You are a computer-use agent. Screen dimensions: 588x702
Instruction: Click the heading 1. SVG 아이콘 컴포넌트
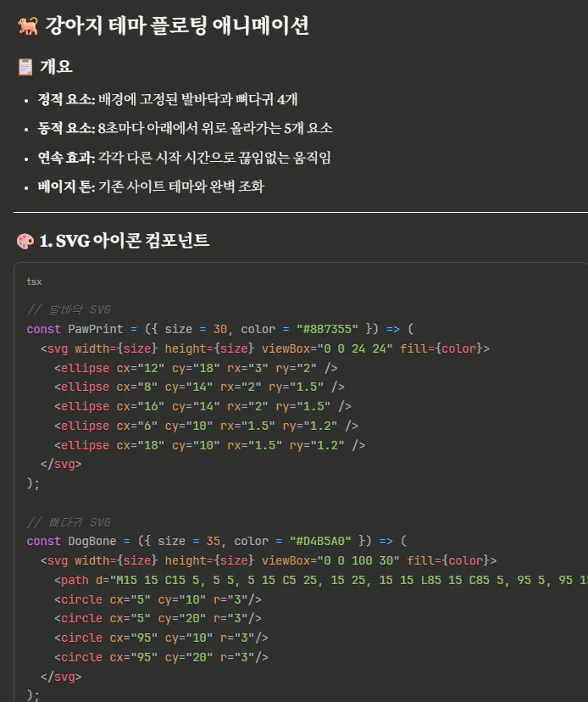pyautogui.click(x=125, y=241)
